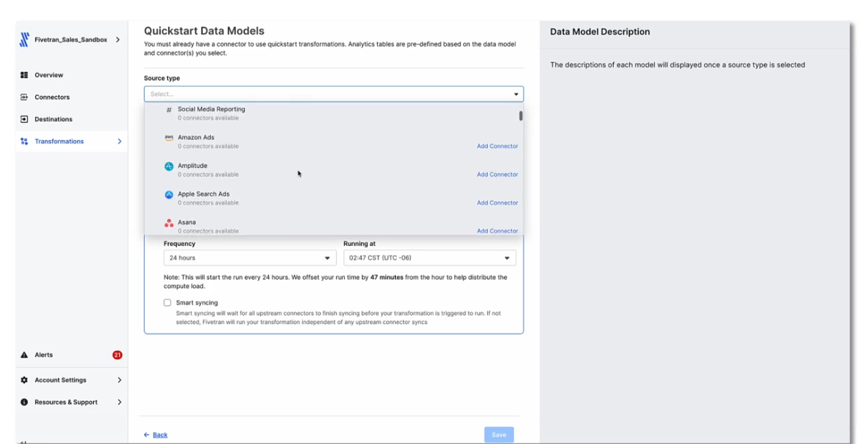Expand the Resources & Support chevron

tap(120, 402)
